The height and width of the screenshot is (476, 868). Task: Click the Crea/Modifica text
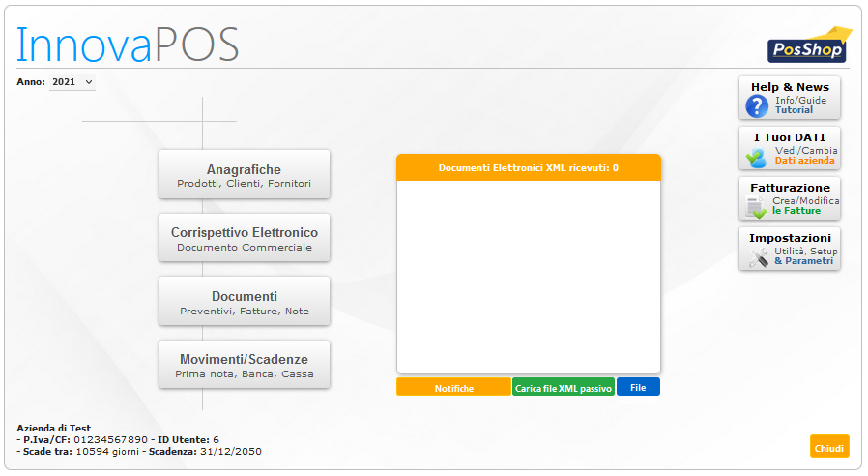[806, 200]
